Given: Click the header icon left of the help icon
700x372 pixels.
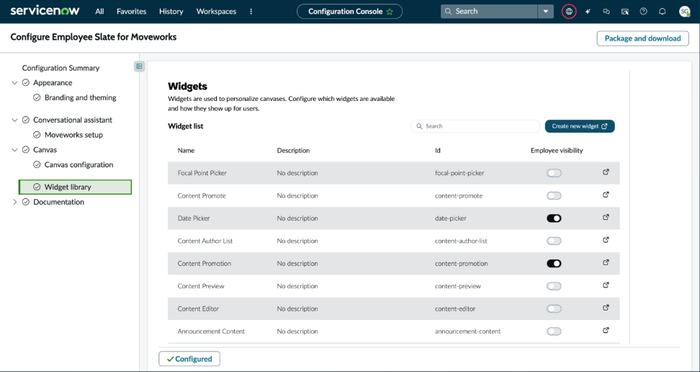Looking at the screenshot, I should pyautogui.click(x=625, y=12).
